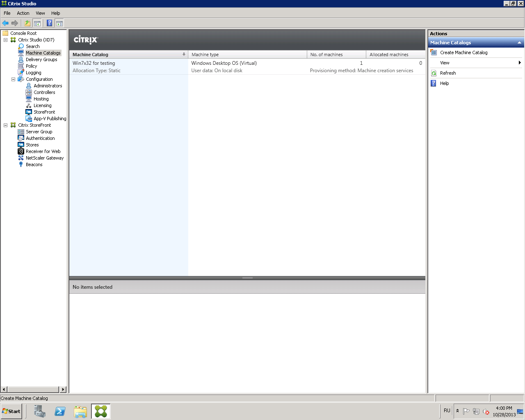The width and height of the screenshot is (525, 420).
Task: Click the NetScaler Gateway icon
Action: pyautogui.click(x=21, y=158)
